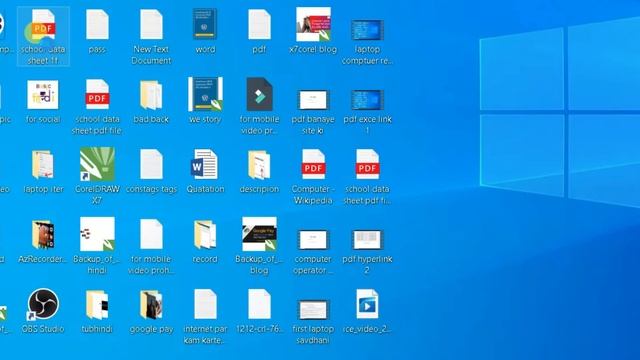Select the 'we story' CorelDRAW file
Viewport: 640px width, 360px height.
pos(205,94)
